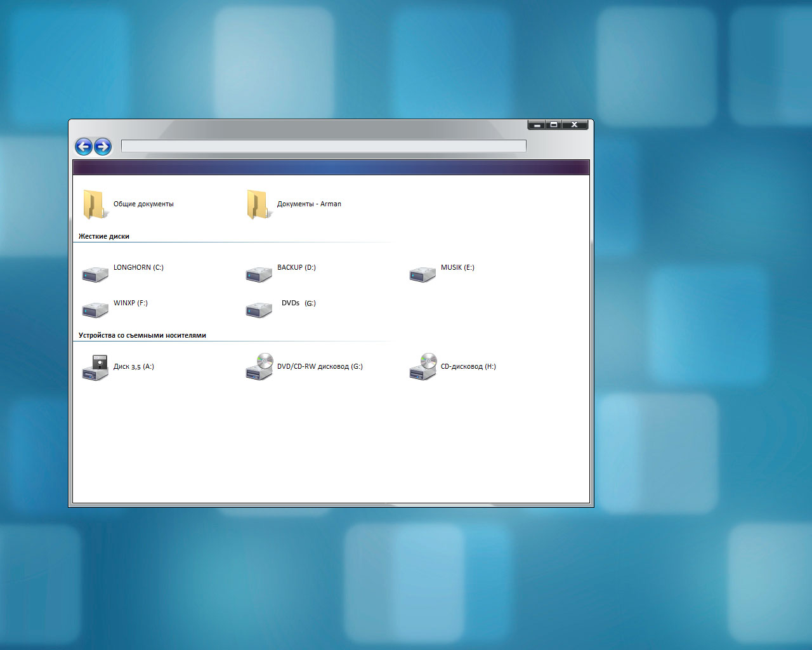Collapse the Жесткие диски group header

tap(104, 236)
